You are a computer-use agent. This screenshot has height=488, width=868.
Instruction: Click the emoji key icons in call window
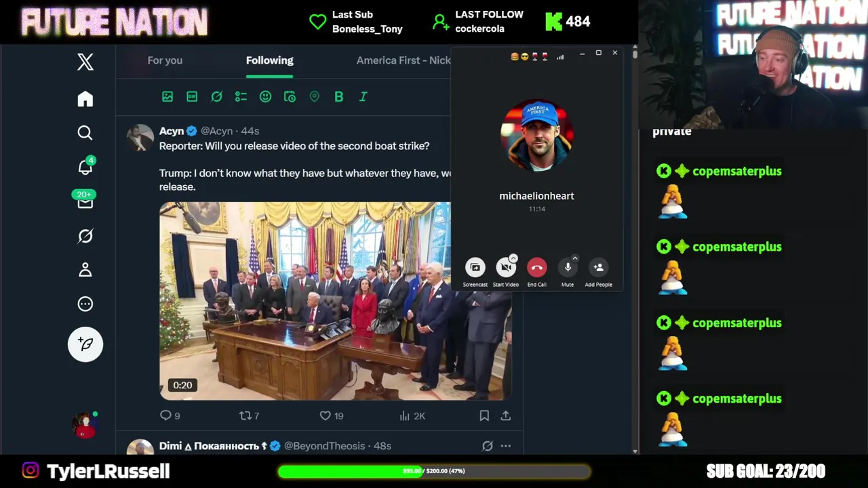(529, 57)
